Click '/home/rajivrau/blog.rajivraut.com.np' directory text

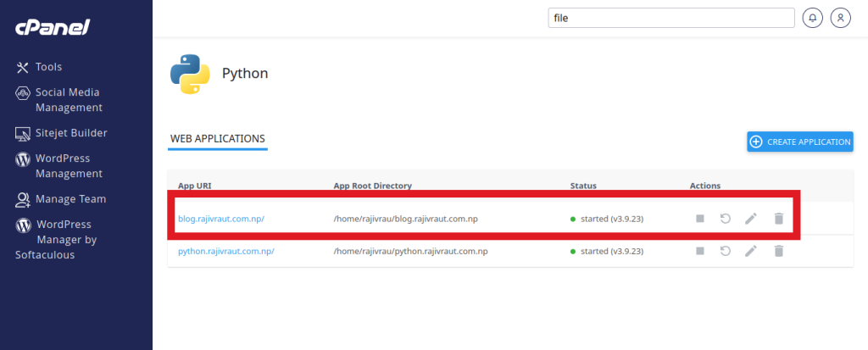[x=405, y=219]
